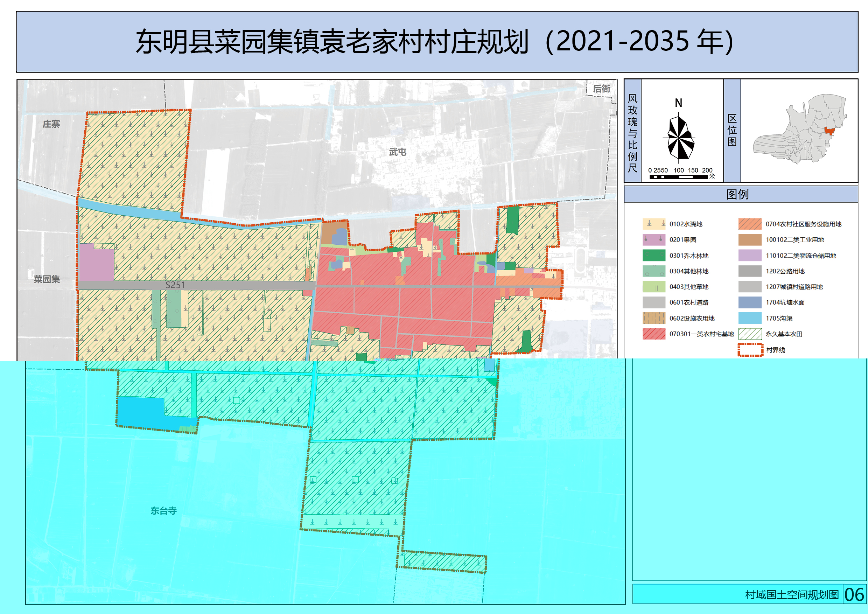Screen dimensions: 868x614
Task: Click the 区位图 vertical panel label
Action: (x=732, y=131)
